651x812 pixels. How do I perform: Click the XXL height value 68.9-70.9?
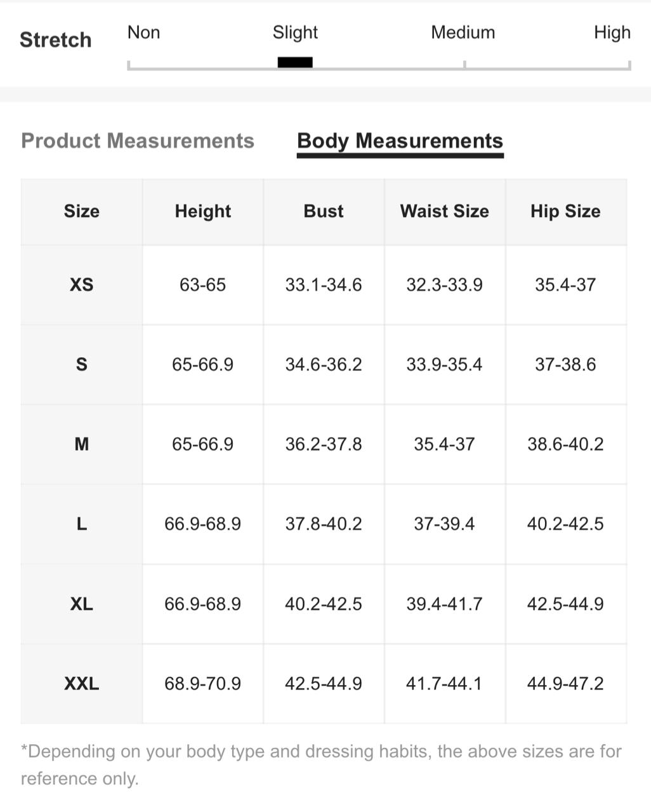point(203,684)
